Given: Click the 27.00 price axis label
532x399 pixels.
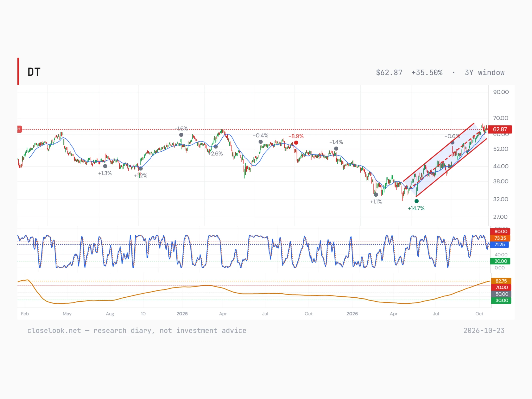Looking at the screenshot, I should click(500, 217).
